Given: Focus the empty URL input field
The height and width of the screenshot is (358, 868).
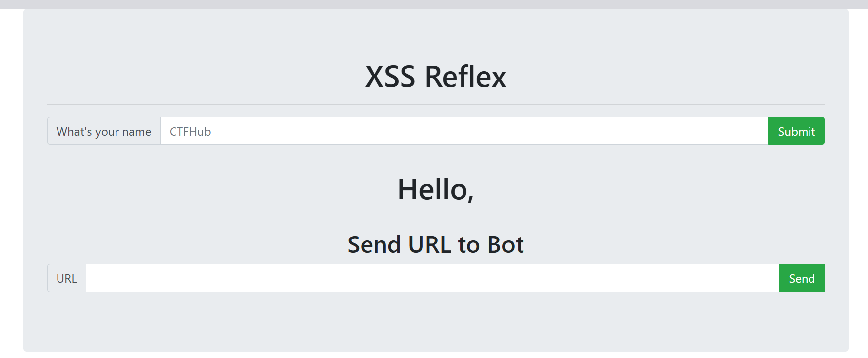Looking at the screenshot, I should 432,278.
